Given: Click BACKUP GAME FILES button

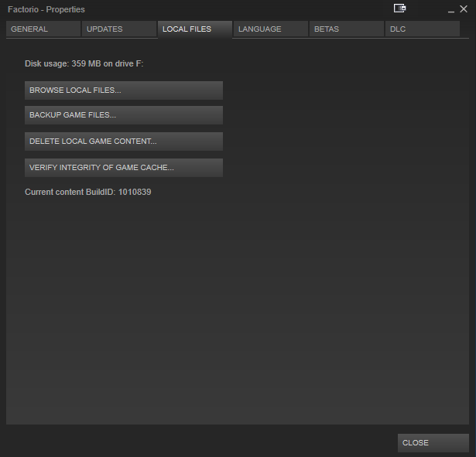Looking at the screenshot, I should click(x=124, y=115).
